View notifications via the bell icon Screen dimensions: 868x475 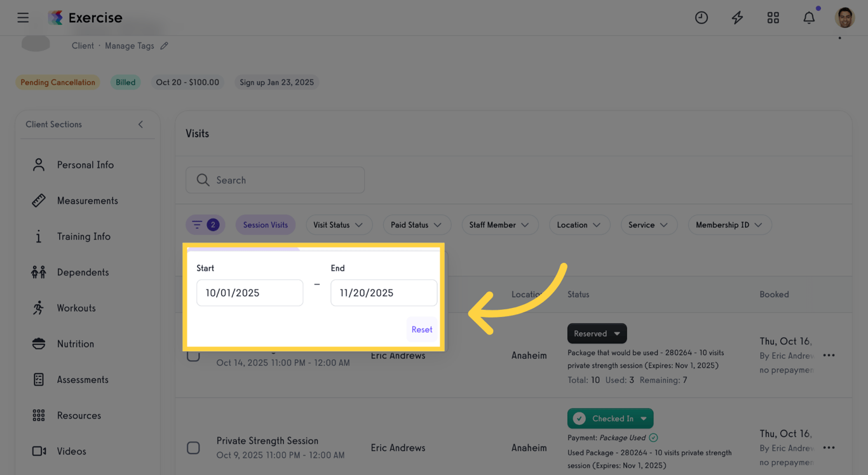[808, 17]
